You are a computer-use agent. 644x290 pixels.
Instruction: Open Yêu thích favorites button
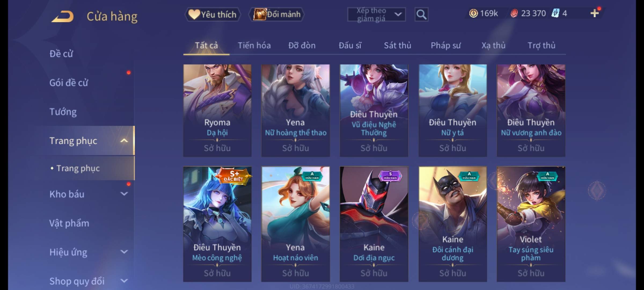click(213, 14)
